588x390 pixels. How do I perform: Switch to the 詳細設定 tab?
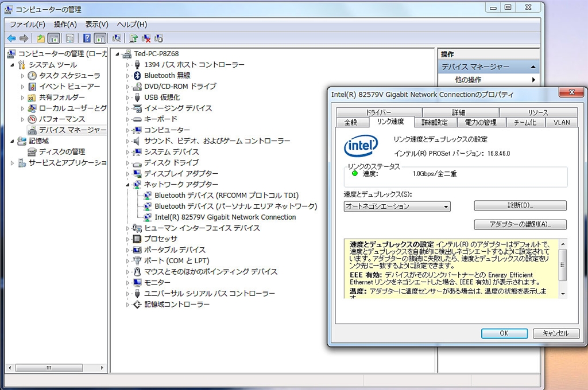coord(435,122)
